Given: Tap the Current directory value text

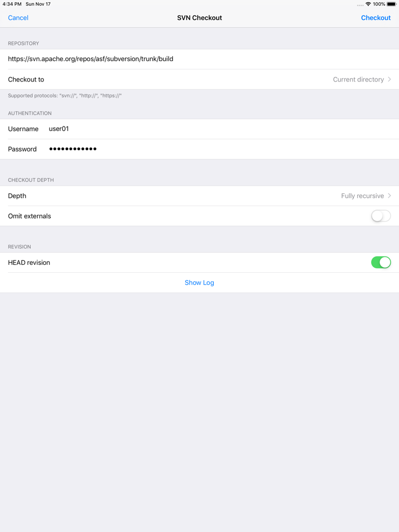Looking at the screenshot, I should point(359,79).
